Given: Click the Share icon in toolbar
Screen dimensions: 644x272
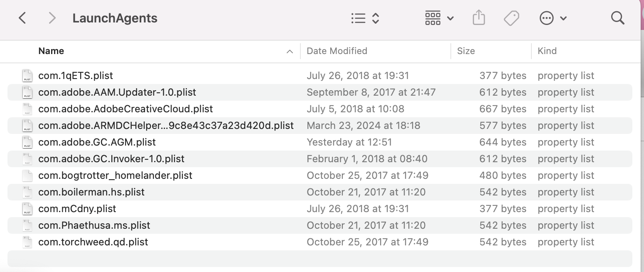Looking at the screenshot, I should (x=479, y=18).
